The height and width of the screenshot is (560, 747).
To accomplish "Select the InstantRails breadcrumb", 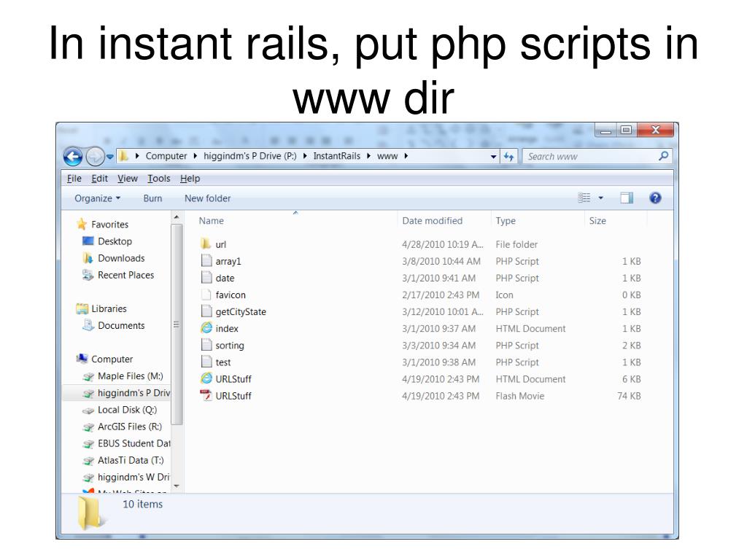I will click(337, 156).
